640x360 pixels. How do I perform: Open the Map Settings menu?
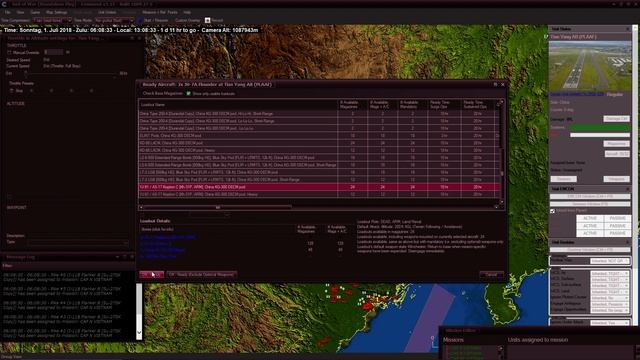click(56, 13)
